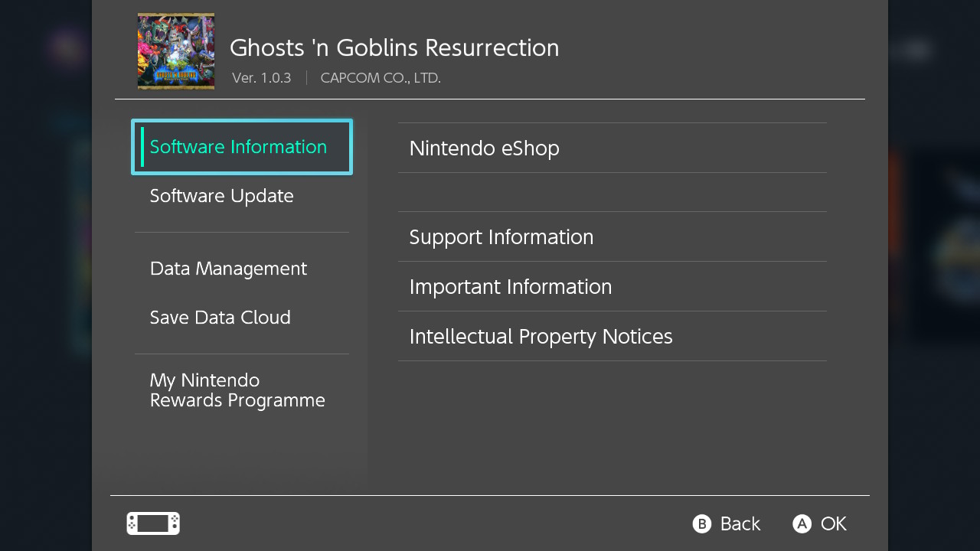Viewport: 980px width, 551px height.
Task: Click the Ghosts 'n Goblins Resurrection title
Action: pyautogui.click(x=394, y=47)
